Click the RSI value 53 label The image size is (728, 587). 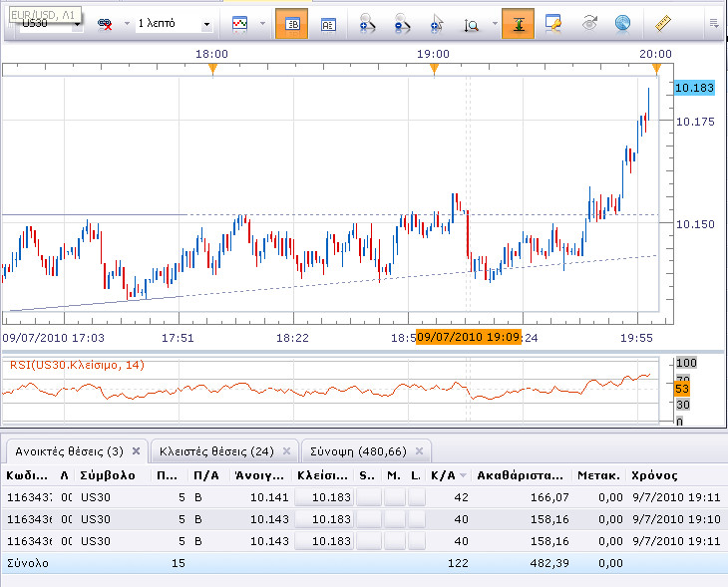[682, 389]
